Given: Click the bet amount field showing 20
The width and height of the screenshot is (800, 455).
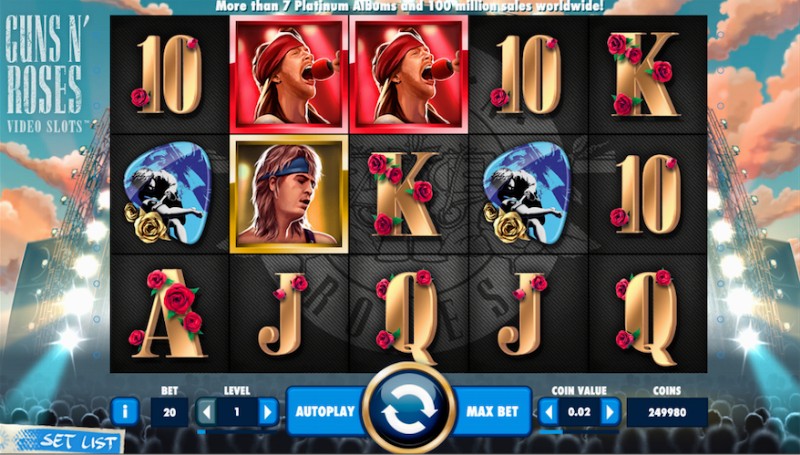Looking at the screenshot, I should [169, 412].
